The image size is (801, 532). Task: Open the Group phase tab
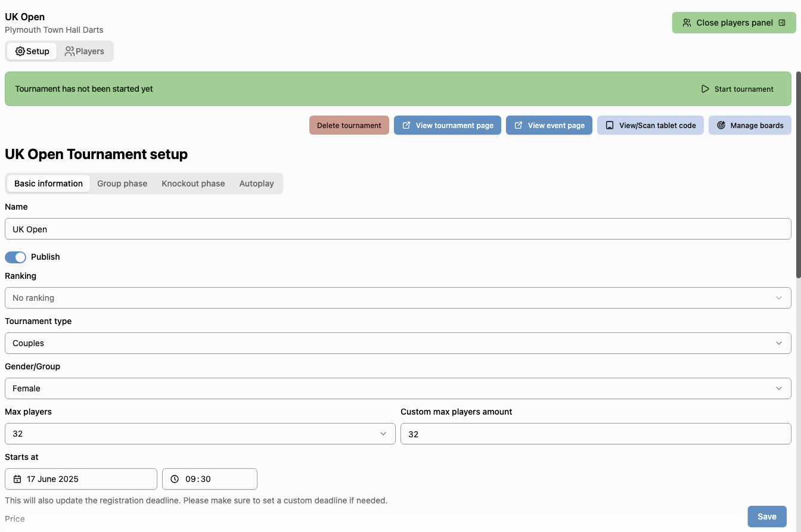click(x=122, y=183)
